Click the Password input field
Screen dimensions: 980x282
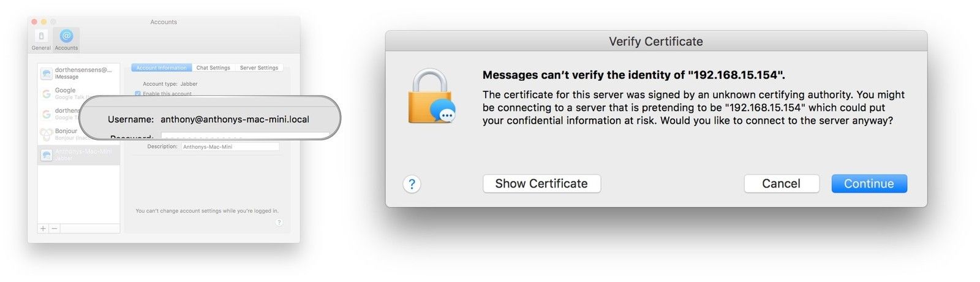(245, 135)
